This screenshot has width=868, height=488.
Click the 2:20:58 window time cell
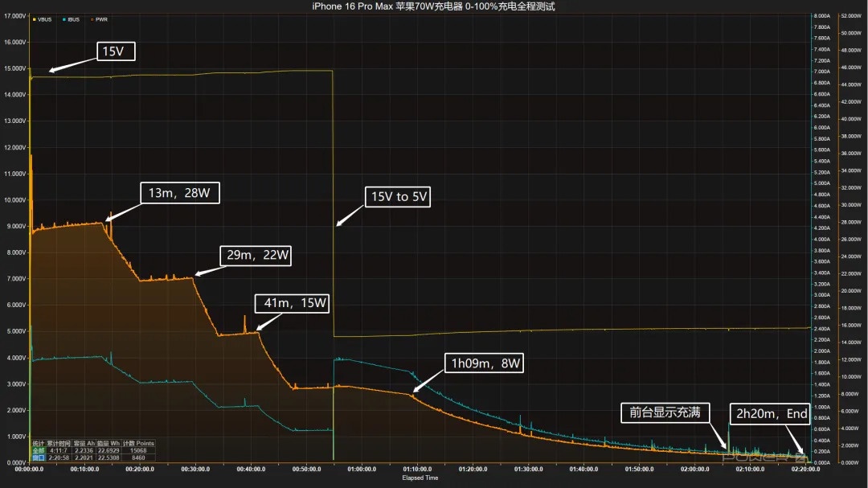pos(59,457)
